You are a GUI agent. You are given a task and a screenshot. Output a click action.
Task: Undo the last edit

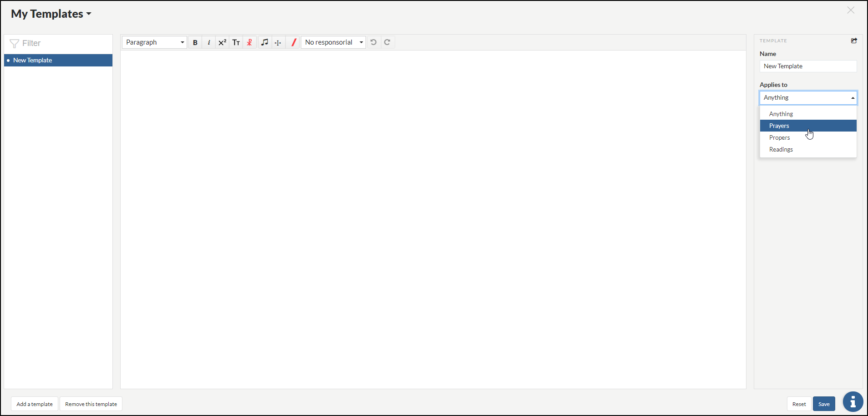tap(373, 42)
